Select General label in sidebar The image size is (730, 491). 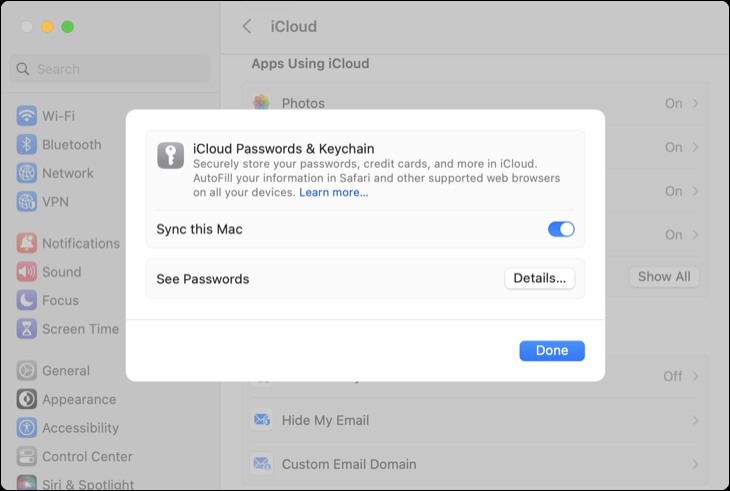coord(66,371)
